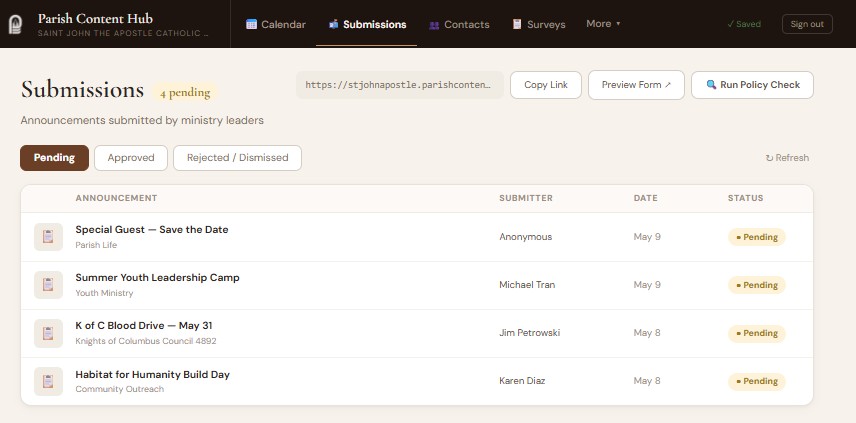856x423 pixels.
Task: Click submitter name Jim Petrowski
Action: 530,333
